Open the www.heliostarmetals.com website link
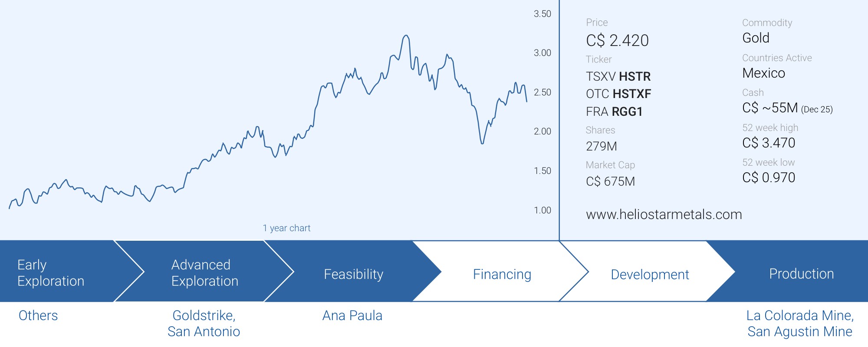 point(664,215)
